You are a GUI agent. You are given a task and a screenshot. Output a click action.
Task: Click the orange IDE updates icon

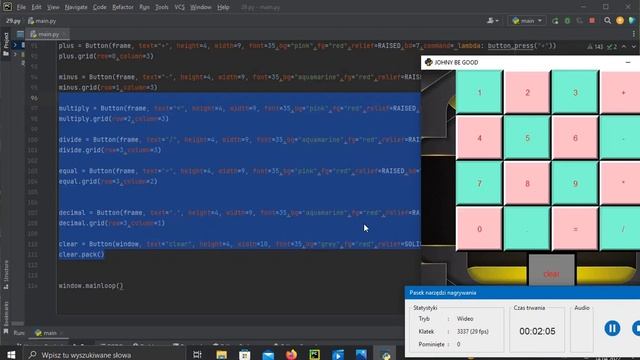[620, 20]
